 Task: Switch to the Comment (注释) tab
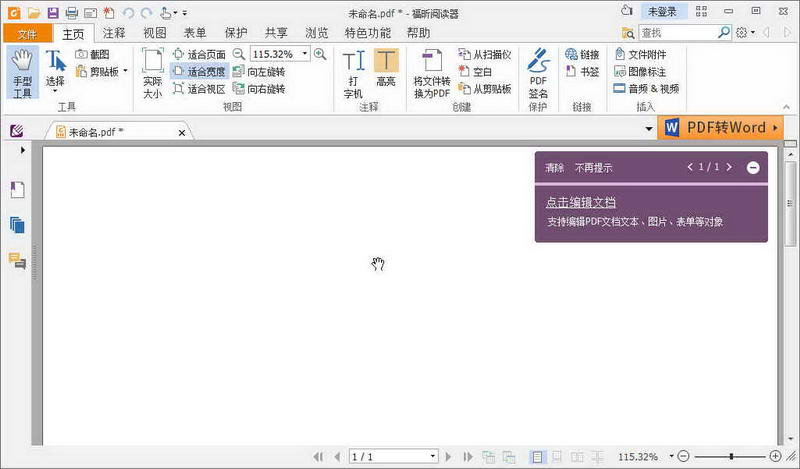tap(114, 34)
